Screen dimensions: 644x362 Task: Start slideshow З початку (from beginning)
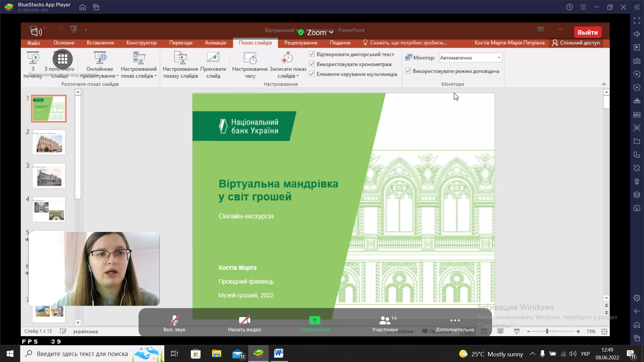33,65
